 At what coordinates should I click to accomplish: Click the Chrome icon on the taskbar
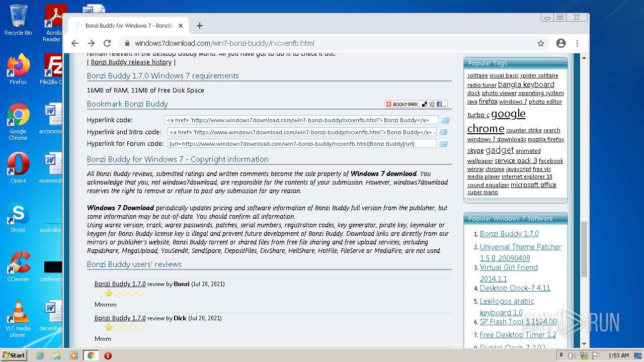pos(91,355)
